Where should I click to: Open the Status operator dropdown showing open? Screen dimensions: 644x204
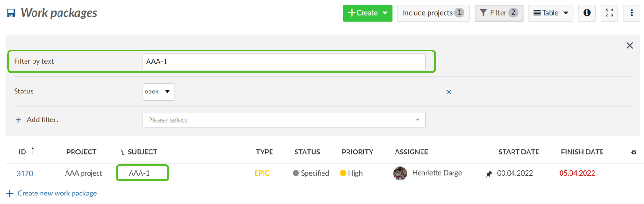(x=159, y=92)
